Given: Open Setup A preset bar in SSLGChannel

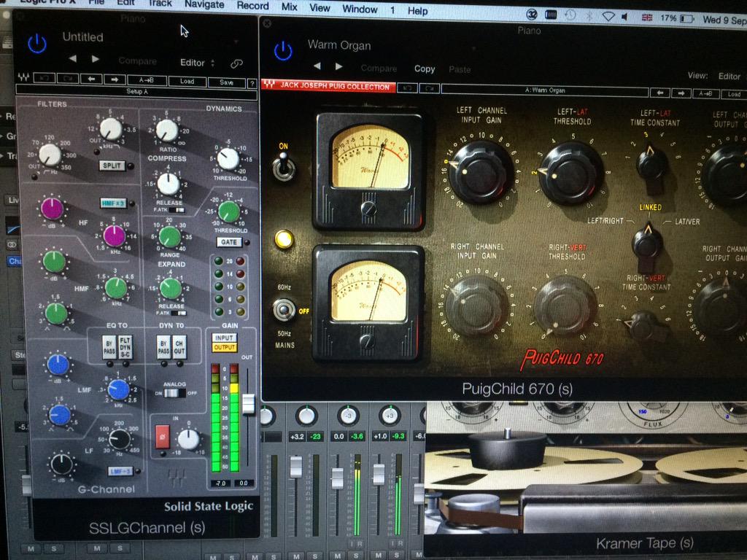Looking at the screenshot, I should [x=136, y=91].
